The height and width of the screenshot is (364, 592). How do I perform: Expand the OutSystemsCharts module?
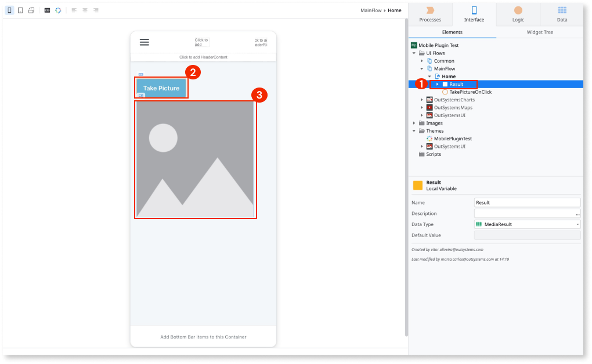point(421,100)
